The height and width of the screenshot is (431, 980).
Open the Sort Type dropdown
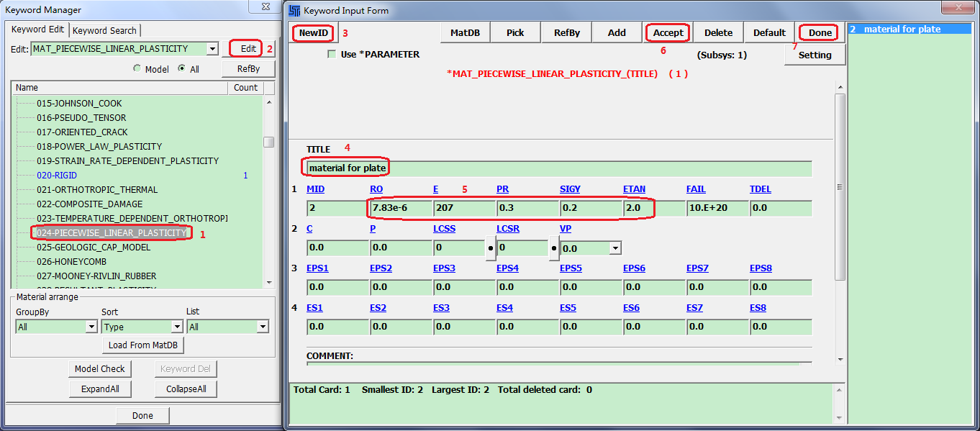tap(177, 327)
